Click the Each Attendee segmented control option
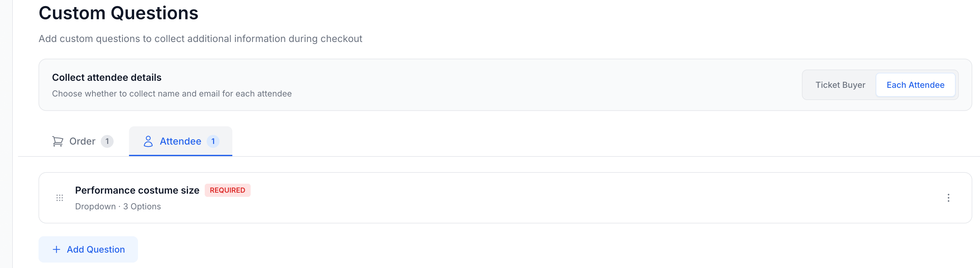Viewport: 980px width, 268px height. click(915, 85)
